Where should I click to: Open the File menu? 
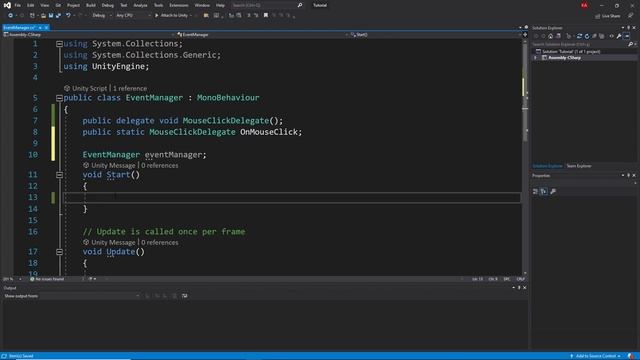pyautogui.click(x=18, y=5)
